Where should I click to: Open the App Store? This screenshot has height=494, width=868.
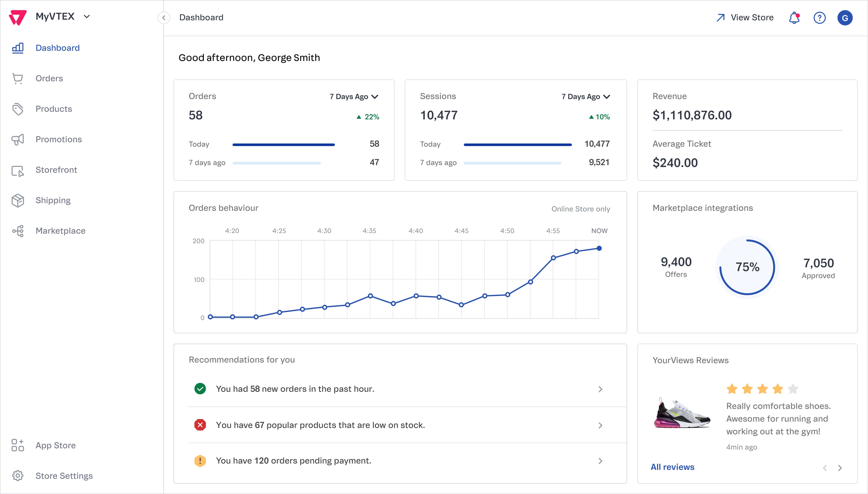(x=55, y=445)
